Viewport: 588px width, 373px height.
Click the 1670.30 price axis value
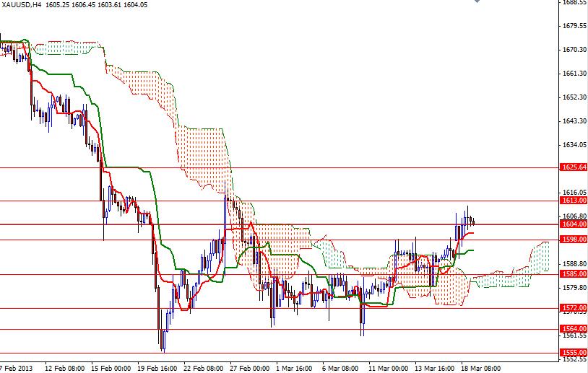coord(574,50)
